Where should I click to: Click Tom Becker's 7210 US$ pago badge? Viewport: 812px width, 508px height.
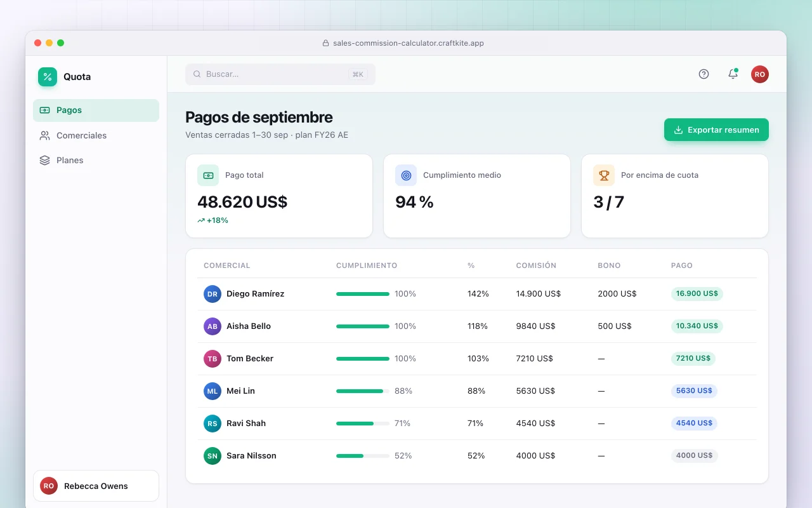pos(693,359)
